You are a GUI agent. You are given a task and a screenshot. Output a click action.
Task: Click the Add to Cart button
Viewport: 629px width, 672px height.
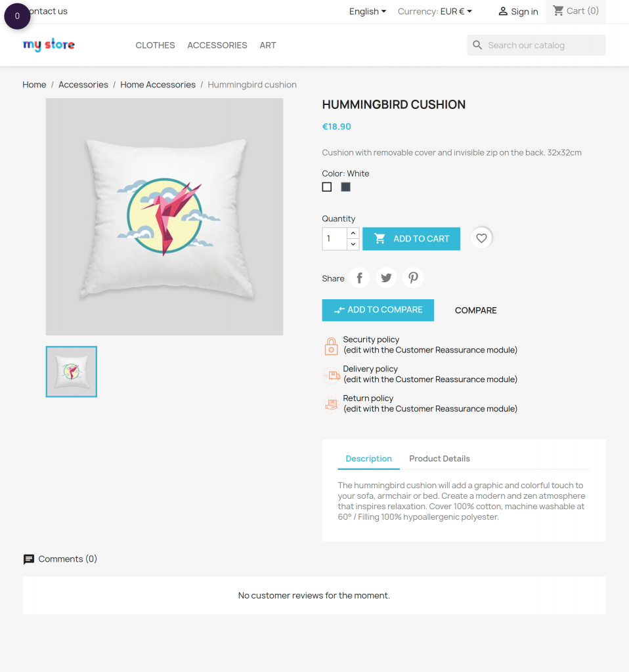(411, 239)
